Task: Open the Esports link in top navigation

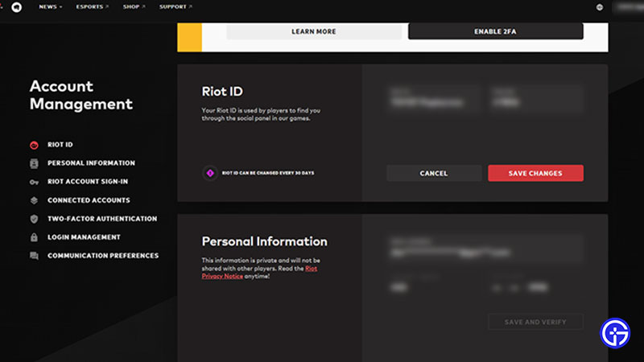Action: 93,7
